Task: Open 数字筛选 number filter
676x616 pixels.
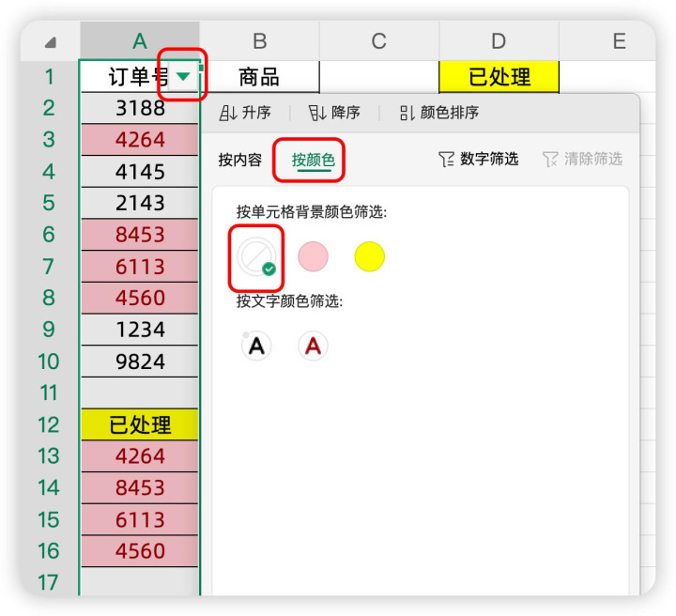Action: pyautogui.click(x=479, y=159)
